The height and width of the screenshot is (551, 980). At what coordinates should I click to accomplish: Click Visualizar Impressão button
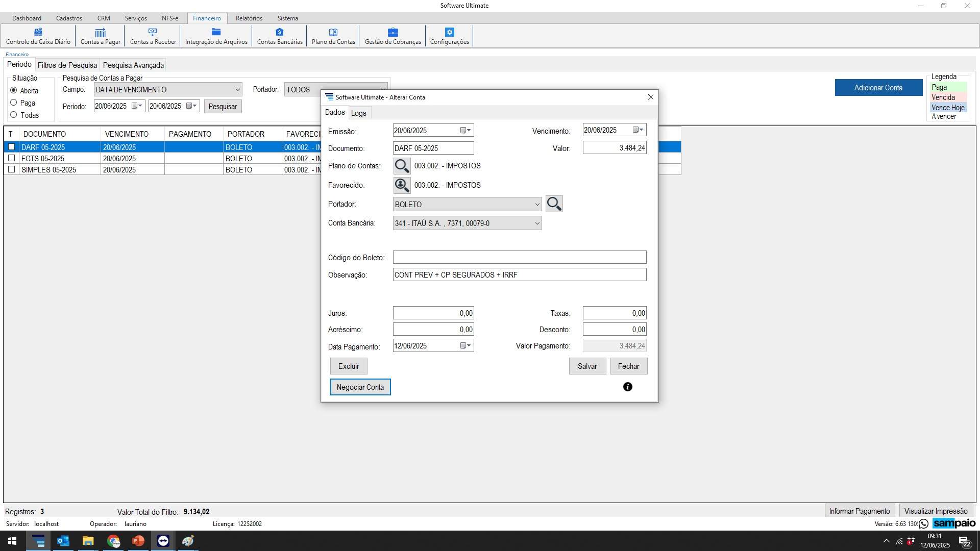pyautogui.click(x=936, y=511)
